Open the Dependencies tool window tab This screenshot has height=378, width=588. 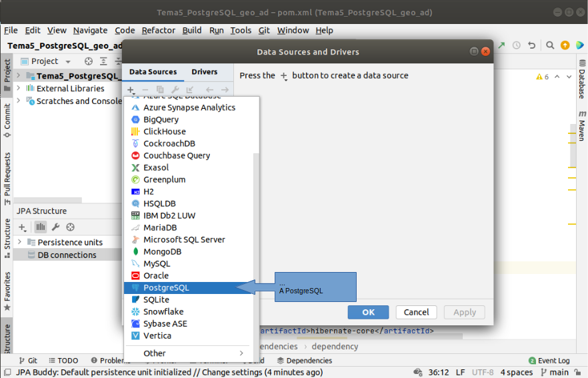(x=305, y=361)
